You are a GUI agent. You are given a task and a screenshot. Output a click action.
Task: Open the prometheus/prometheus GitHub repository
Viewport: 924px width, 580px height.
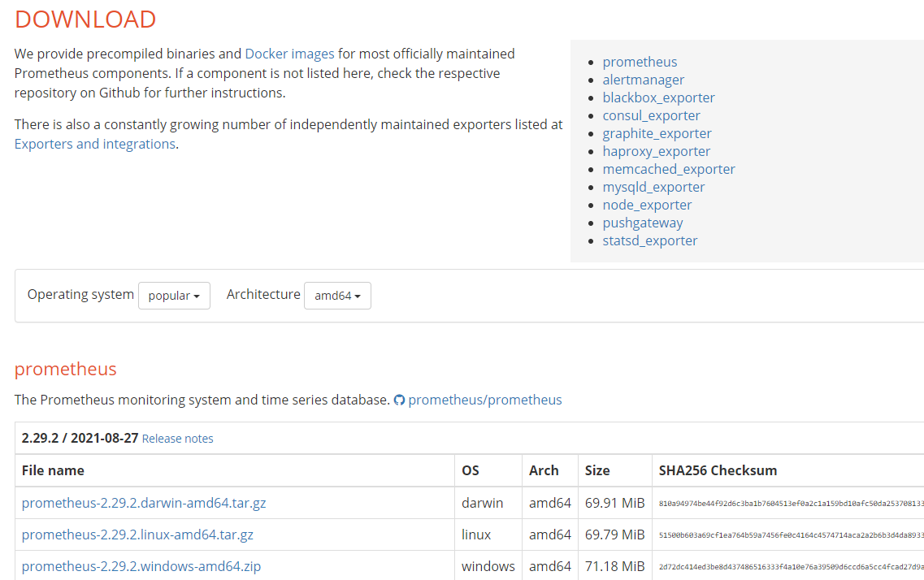coord(485,400)
